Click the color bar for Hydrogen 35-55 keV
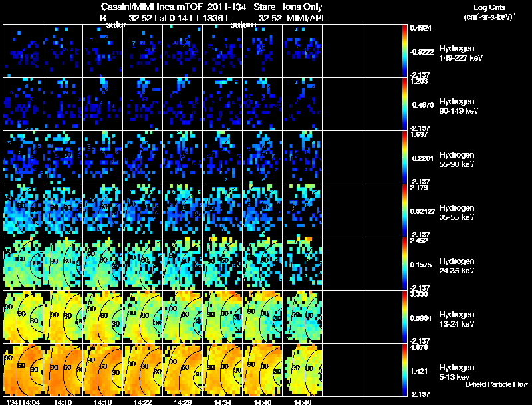This screenshot has width=532, height=405. (404, 210)
